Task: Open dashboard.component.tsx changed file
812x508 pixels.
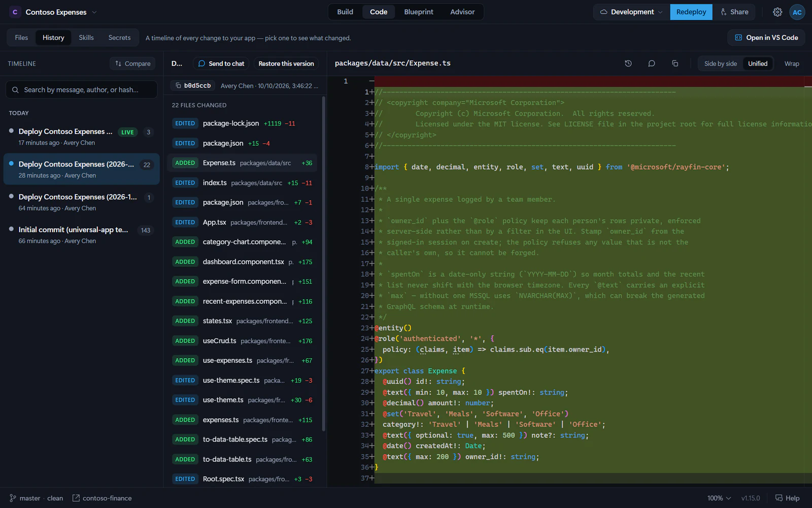Action: [x=243, y=262]
